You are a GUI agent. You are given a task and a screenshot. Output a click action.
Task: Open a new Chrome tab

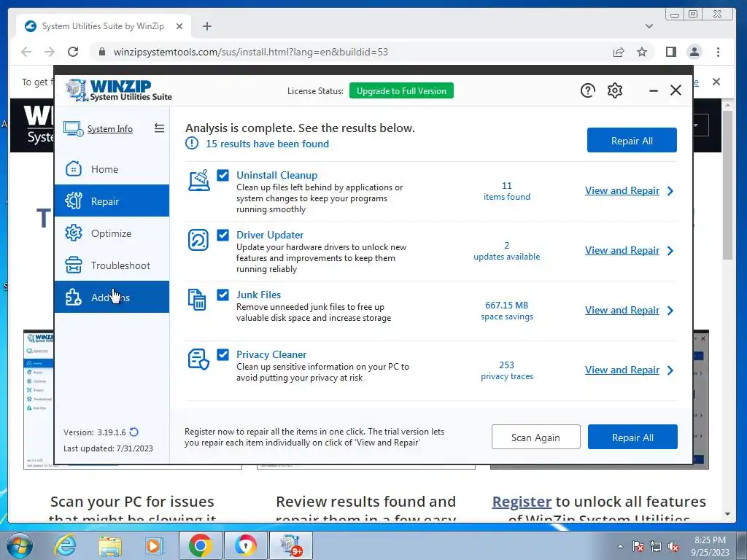[x=206, y=26]
